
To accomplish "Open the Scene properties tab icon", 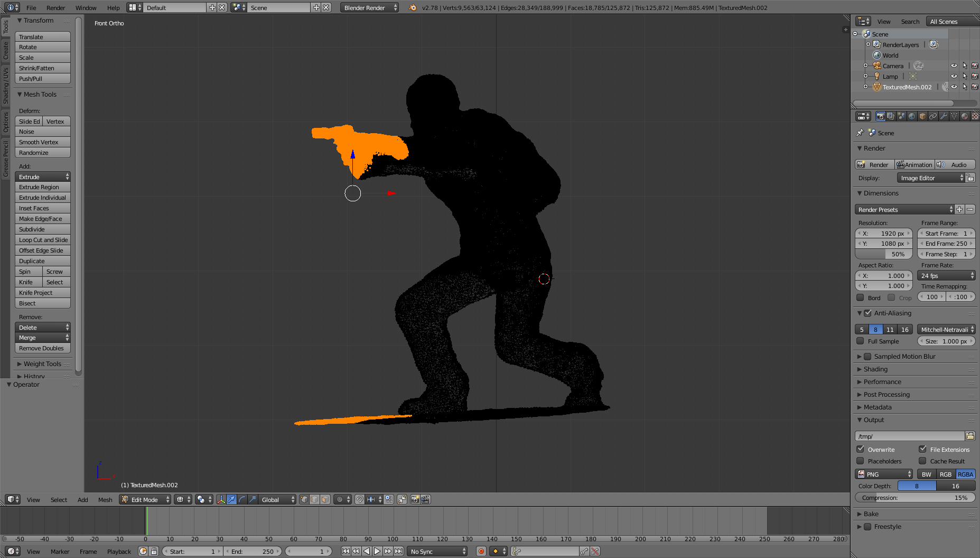I will click(901, 116).
